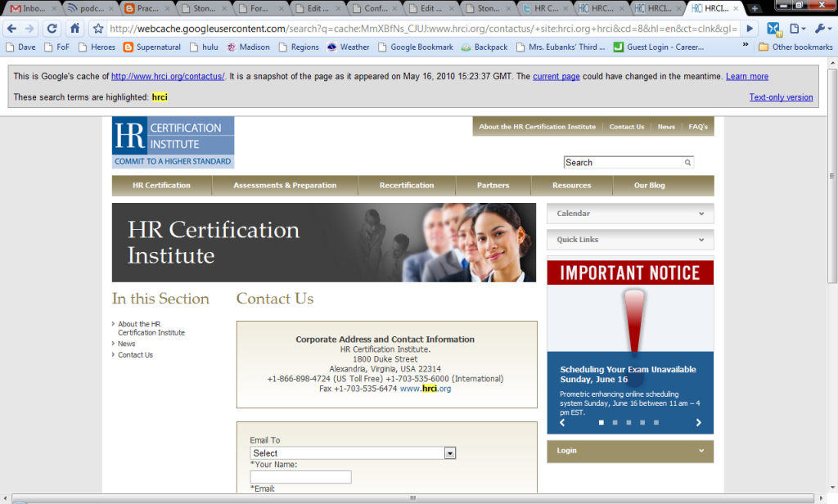This screenshot has width=838, height=504.
Task: Expand the Quick Links panel
Action: tap(630, 240)
